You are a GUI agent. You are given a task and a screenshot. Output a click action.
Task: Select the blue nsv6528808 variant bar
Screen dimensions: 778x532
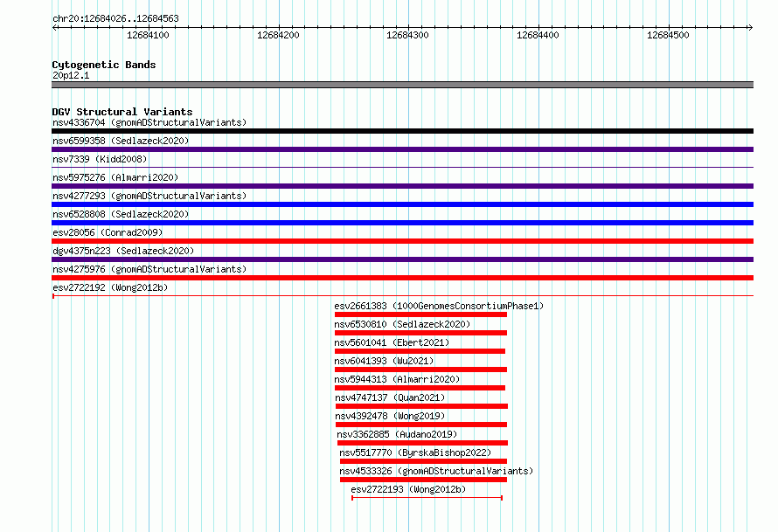(402, 223)
